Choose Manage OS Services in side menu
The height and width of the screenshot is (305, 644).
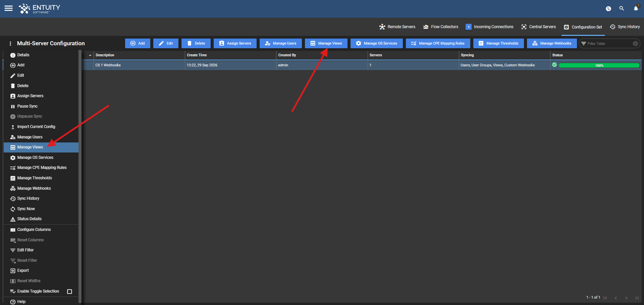click(41, 158)
